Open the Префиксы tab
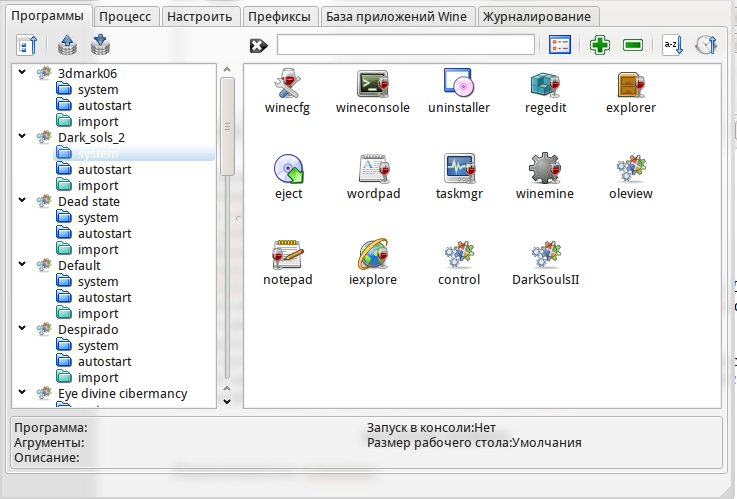 pos(279,17)
